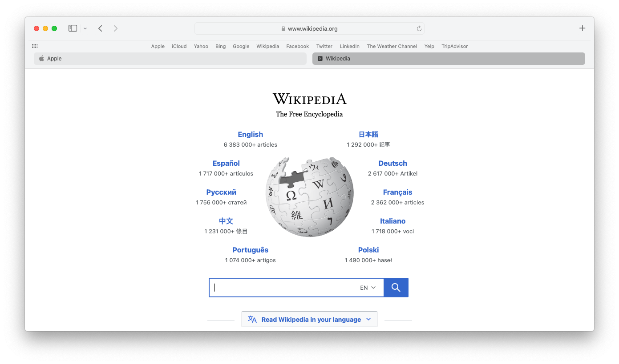Screen dimensions: 619x364
Task: Toggle the Safari sidebar icon
Action: click(73, 28)
